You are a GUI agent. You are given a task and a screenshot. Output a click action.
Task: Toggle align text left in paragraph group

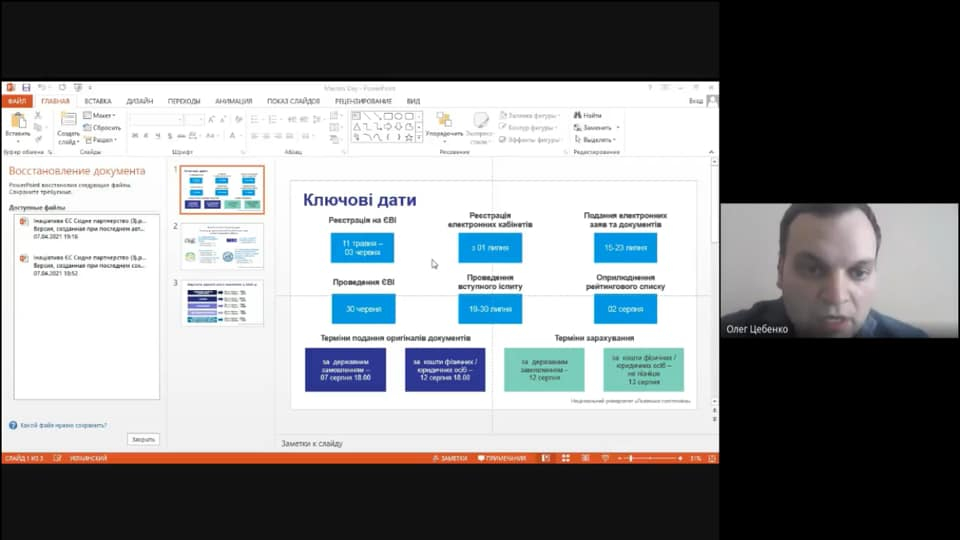pyautogui.click(x=255, y=136)
